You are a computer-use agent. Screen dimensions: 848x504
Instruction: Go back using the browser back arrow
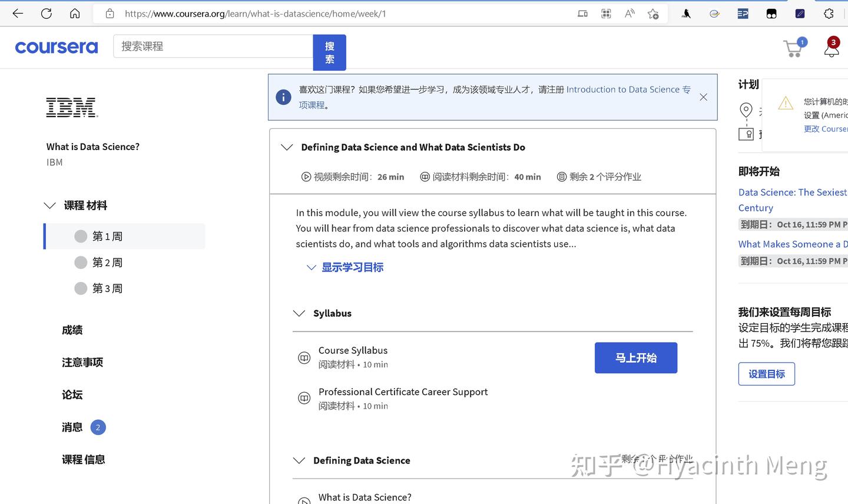(18, 13)
